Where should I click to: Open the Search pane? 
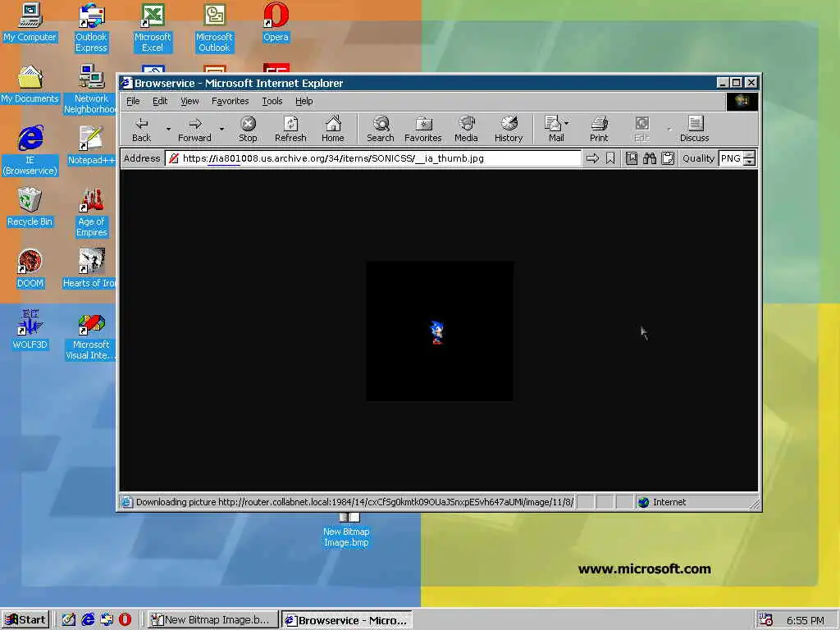381,129
